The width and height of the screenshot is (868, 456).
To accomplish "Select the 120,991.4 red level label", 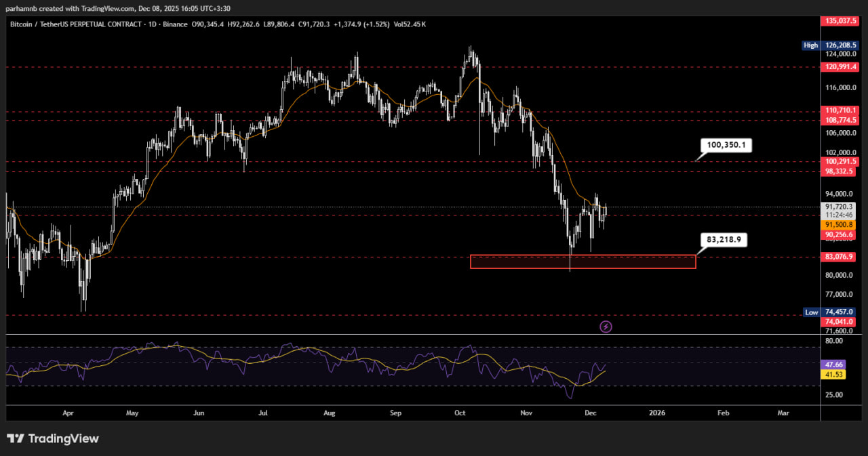I will (840, 66).
